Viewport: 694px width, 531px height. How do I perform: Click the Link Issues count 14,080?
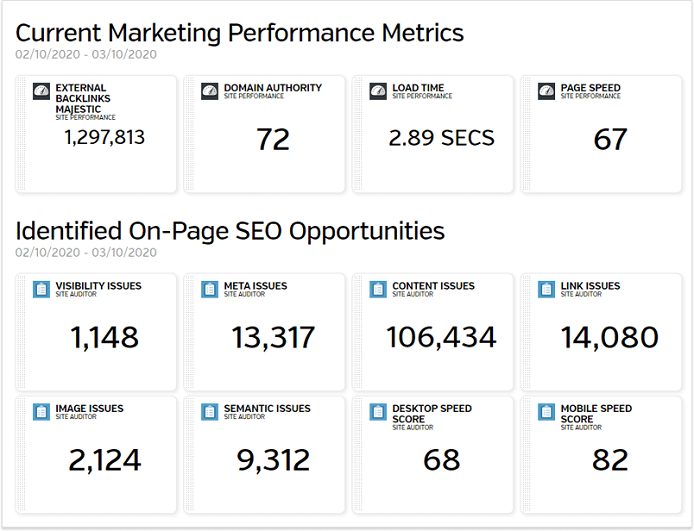coord(609,338)
